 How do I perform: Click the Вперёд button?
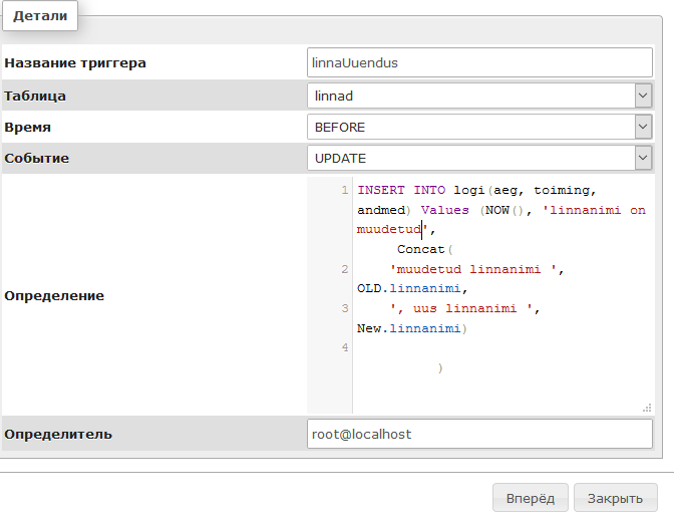point(530,498)
